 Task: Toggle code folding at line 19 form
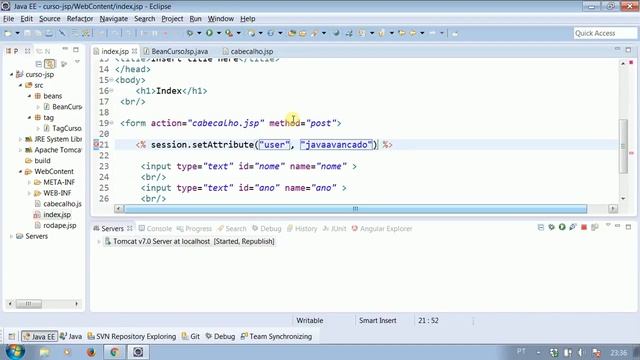click(111, 123)
